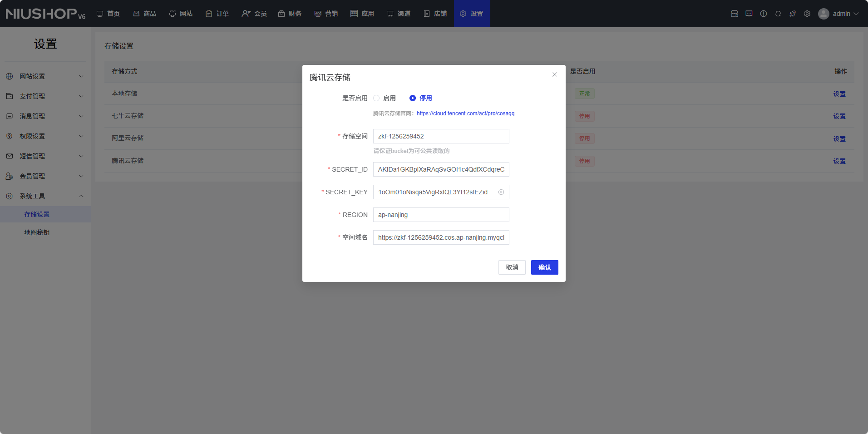Click the rocket icon in header
868x434 pixels.
click(x=792, y=14)
